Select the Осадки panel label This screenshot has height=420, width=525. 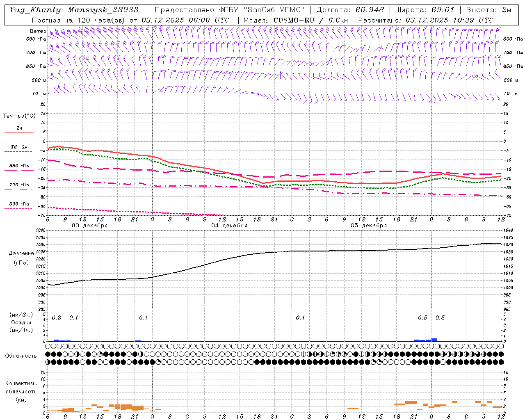tap(21, 322)
